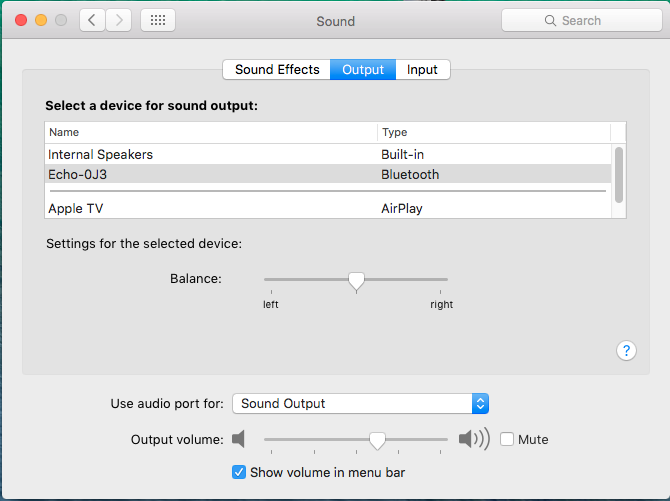Close the Sound window with the red button

[x=21, y=20]
